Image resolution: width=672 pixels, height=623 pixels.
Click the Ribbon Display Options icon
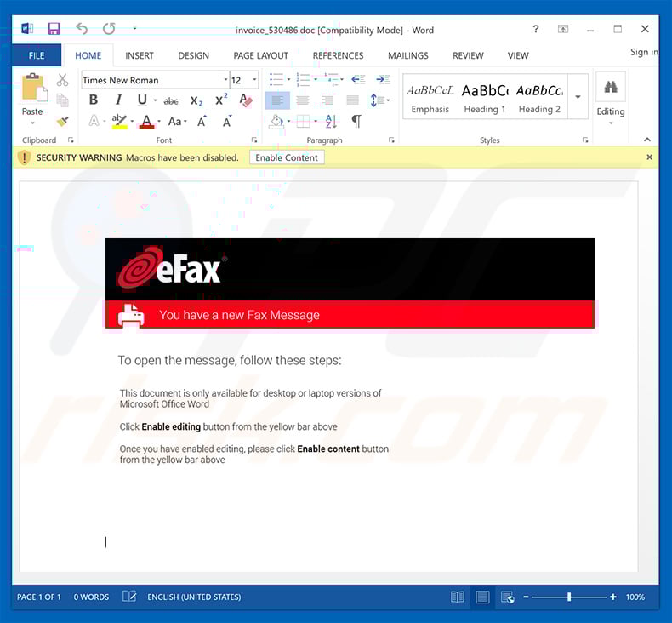pos(563,29)
